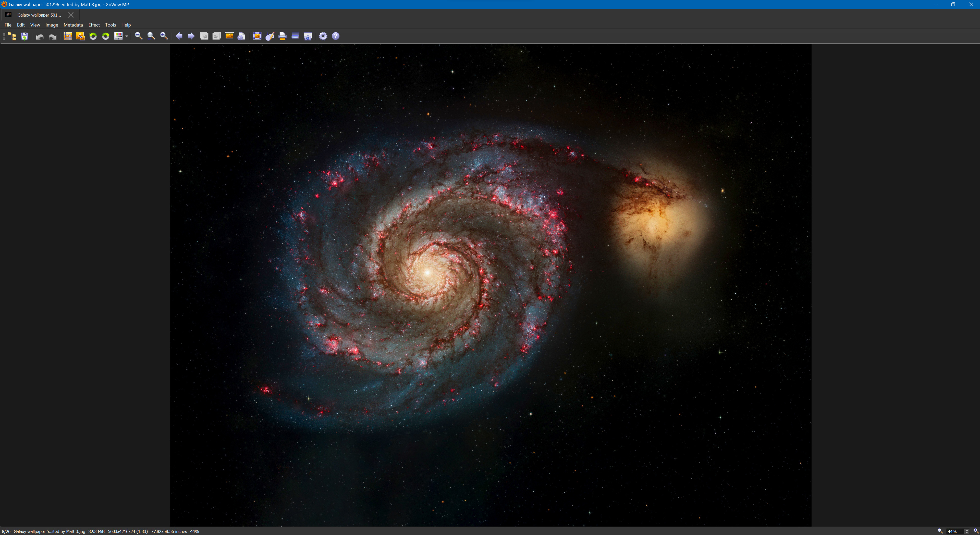The height and width of the screenshot is (535, 980).
Task: Click the 44% zoom input field
Action: click(954, 531)
